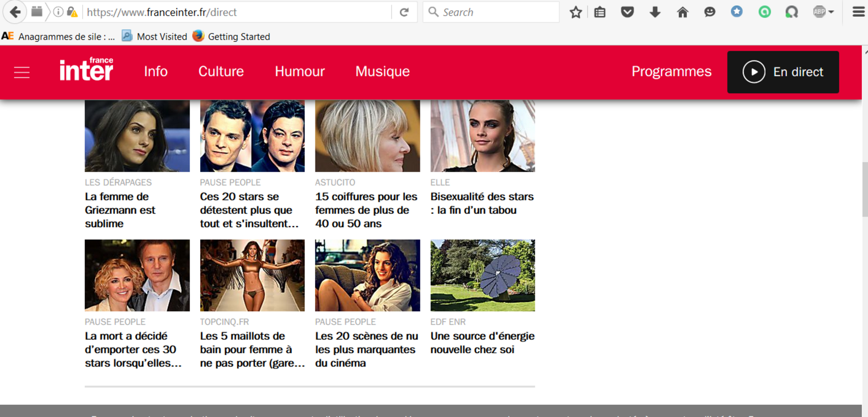
Task: Go to the Musique section
Action: (x=382, y=71)
